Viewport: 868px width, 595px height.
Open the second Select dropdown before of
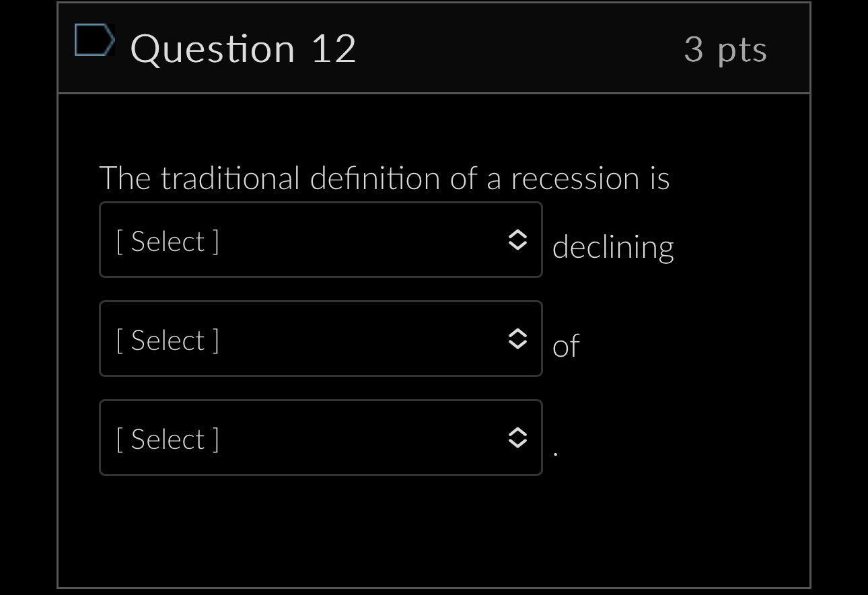pos(321,339)
